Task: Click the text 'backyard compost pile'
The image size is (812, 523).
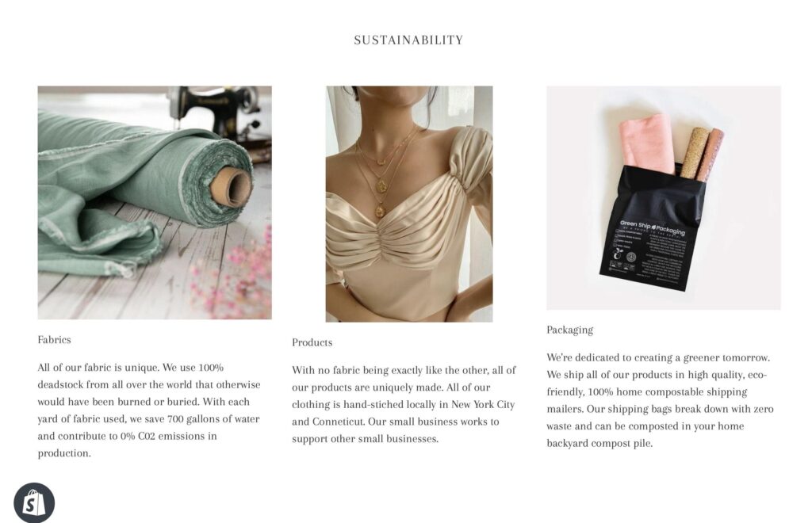Action: pyautogui.click(x=598, y=443)
